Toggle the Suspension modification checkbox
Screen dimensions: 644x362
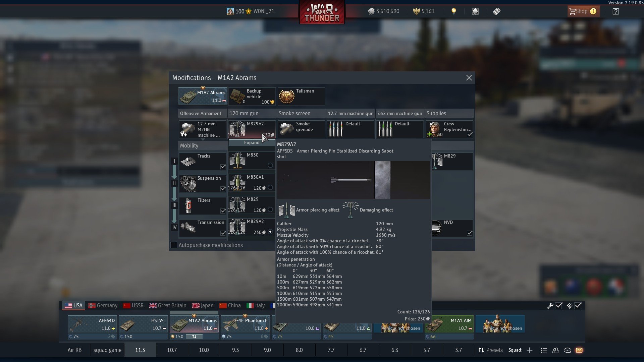(x=223, y=189)
